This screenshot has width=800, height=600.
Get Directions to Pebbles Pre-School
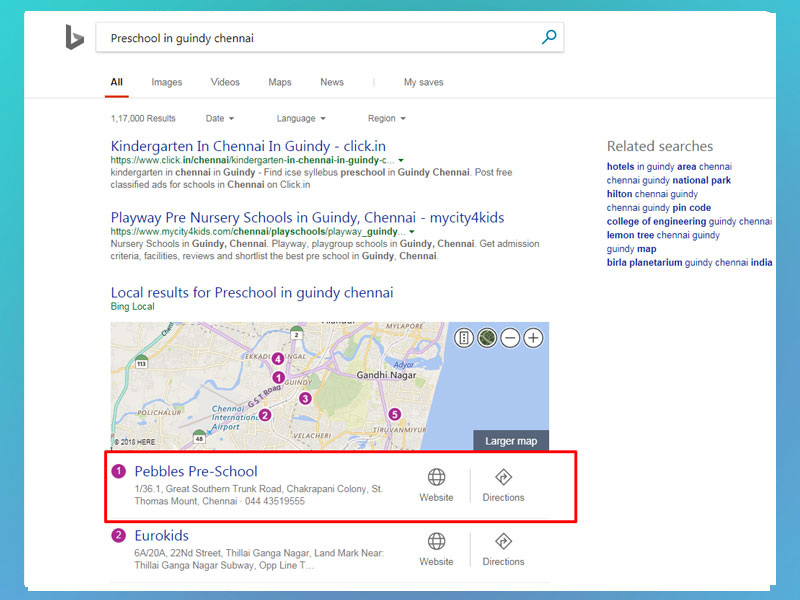coord(503,485)
